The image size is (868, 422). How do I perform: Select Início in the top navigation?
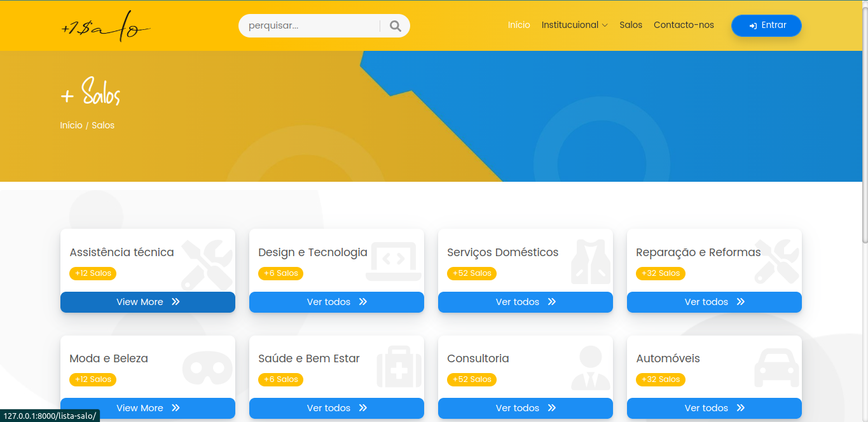tap(519, 25)
